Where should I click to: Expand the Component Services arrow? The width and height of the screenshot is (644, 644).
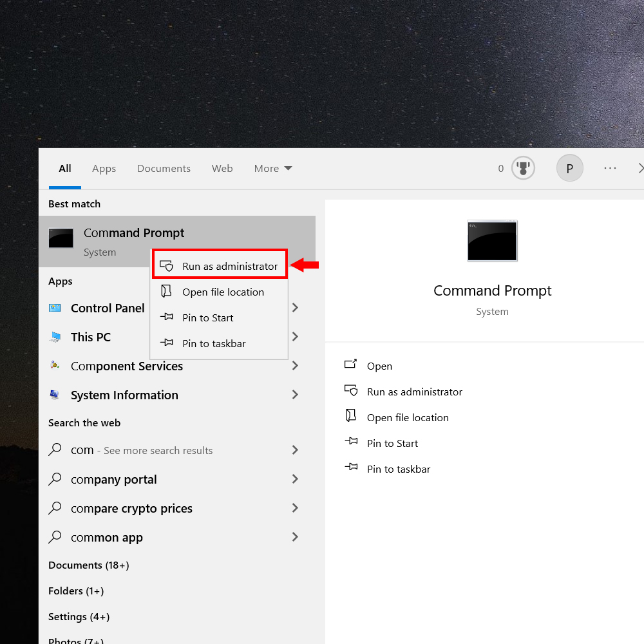tap(295, 366)
